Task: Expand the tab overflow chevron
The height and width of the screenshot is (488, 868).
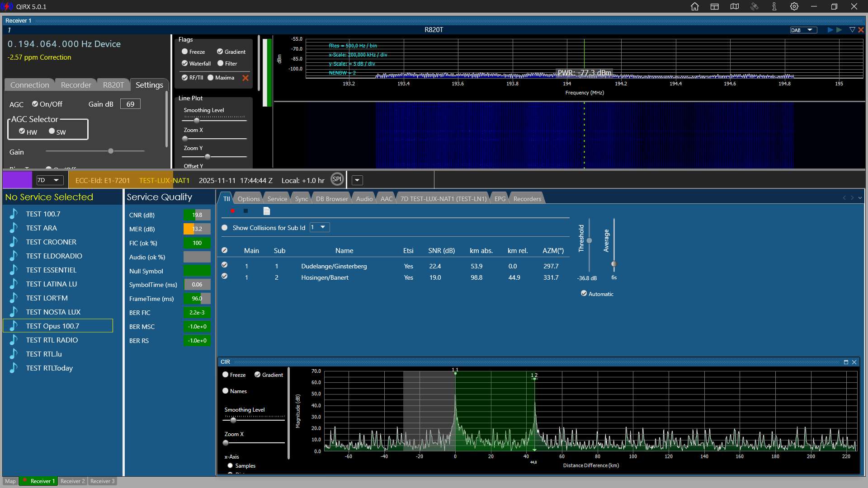Action: (x=860, y=198)
